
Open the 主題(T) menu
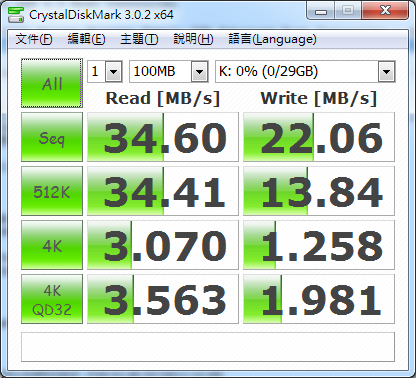[139, 39]
